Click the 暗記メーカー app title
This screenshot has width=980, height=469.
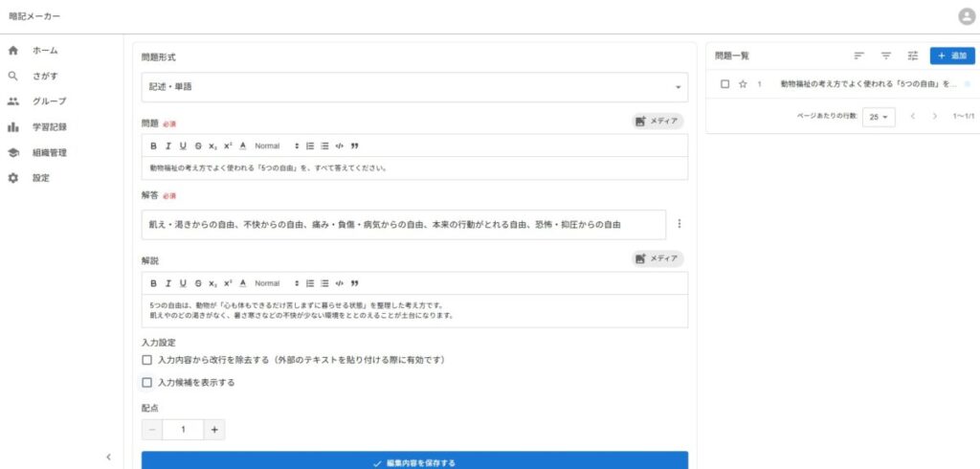pos(34,17)
